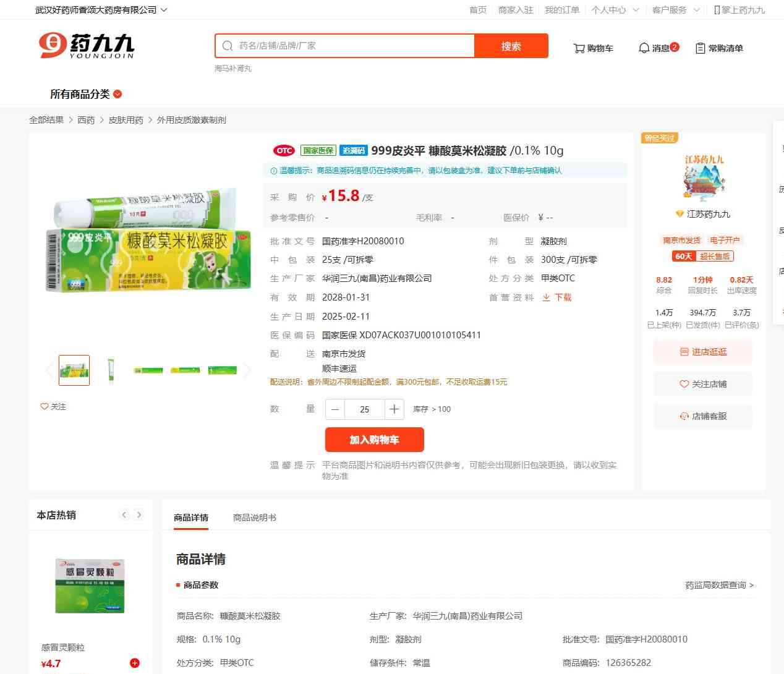Toggle 关注店铺 to follow the store
Image resolution: width=784 pixels, height=674 pixels.
(x=703, y=384)
